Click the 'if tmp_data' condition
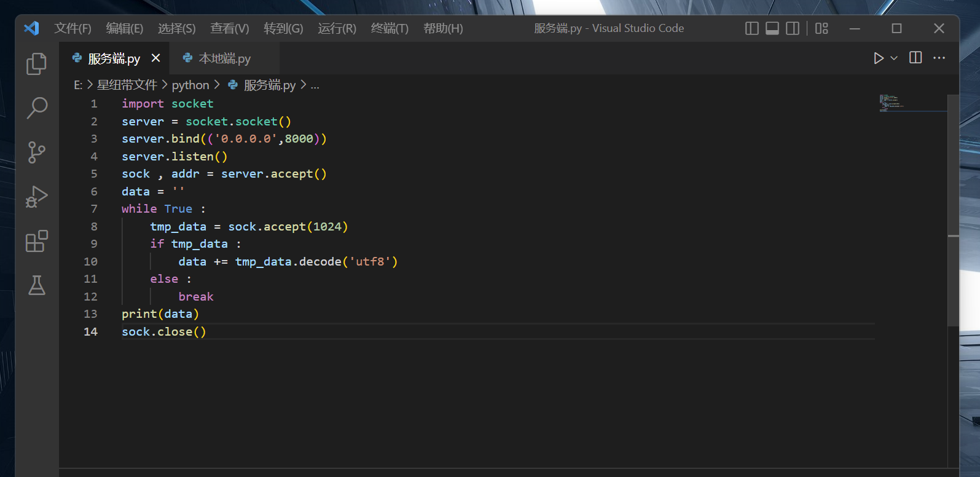 tap(195, 244)
